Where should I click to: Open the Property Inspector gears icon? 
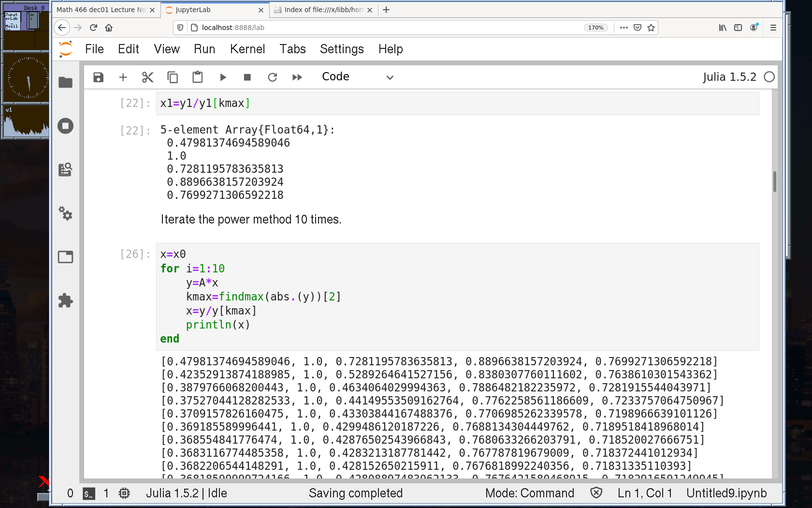point(65,213)
